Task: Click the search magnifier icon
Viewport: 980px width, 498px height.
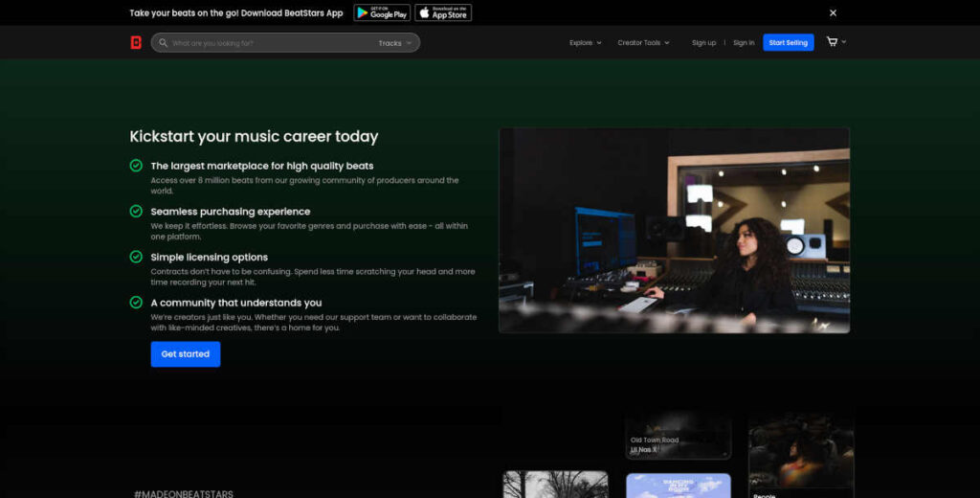Action: (163, 42)
